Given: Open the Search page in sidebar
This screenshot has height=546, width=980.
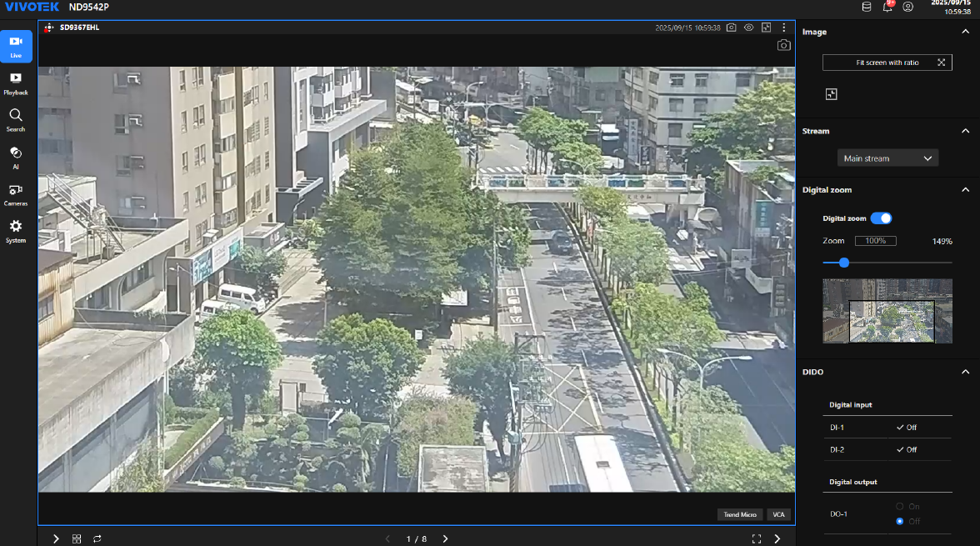Looking at the screenshot, I should pos(16,119).
